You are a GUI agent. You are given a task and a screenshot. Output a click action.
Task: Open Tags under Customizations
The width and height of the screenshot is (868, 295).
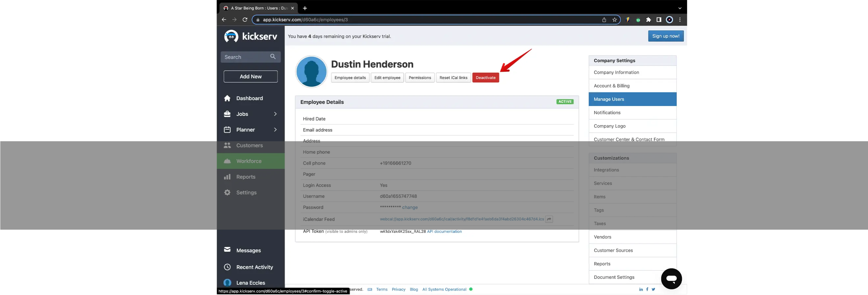point(633,210)
